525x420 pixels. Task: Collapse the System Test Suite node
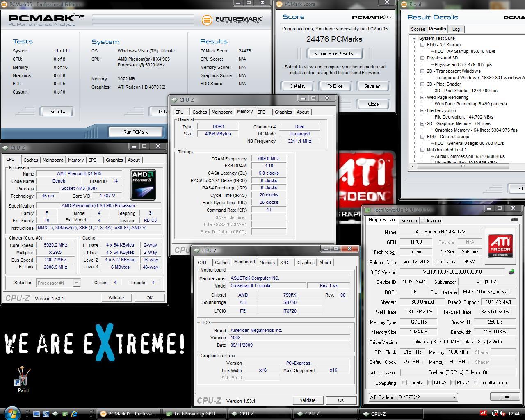(x=415, y=38)
